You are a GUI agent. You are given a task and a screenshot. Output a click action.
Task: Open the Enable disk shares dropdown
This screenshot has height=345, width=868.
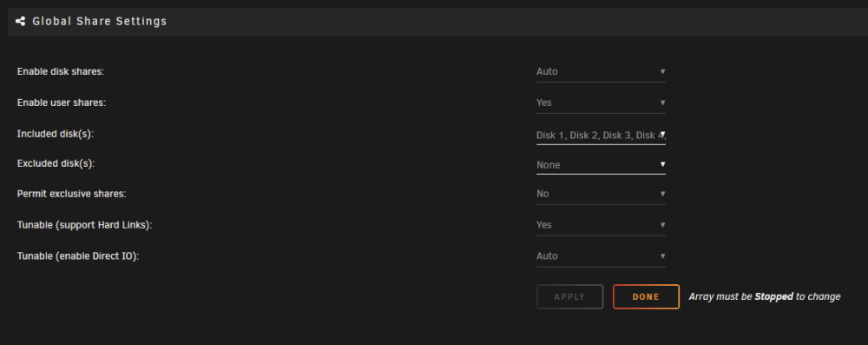pyautogui.click(x=601, y=71)
